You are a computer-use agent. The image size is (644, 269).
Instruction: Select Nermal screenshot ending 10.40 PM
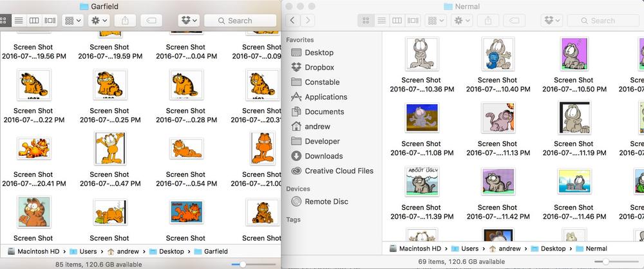pos(498,53)
